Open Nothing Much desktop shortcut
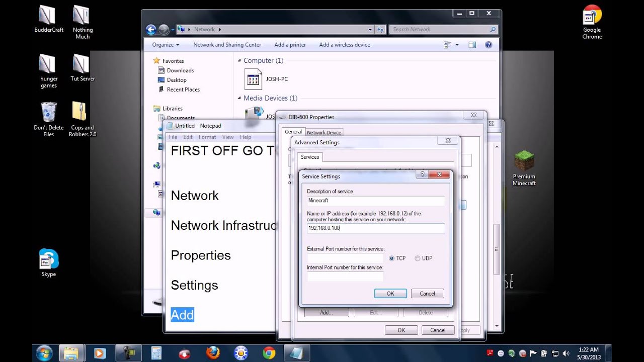The width and height of the screenshot is (644, 362). 83,22
